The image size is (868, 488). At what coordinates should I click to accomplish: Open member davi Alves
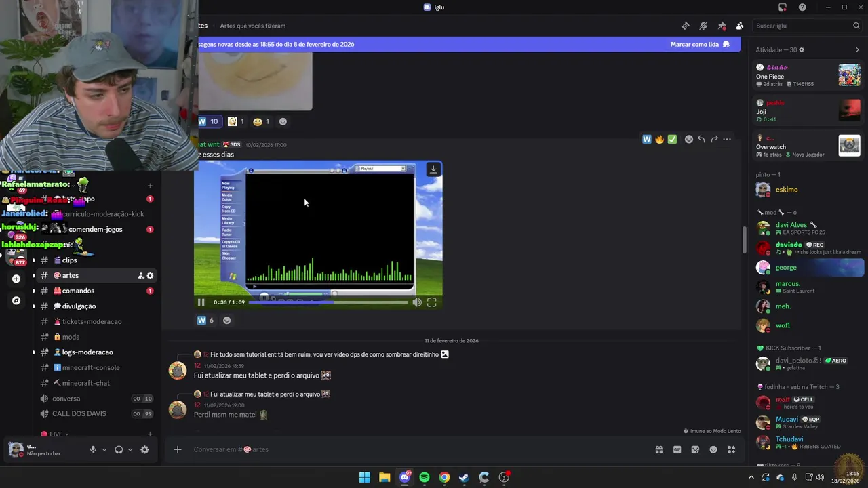tap(808, 228)
